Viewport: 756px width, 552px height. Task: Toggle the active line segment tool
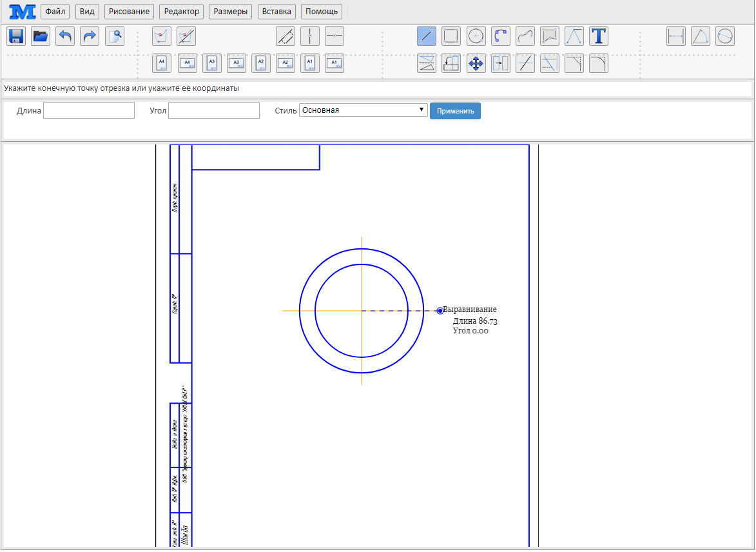pos(427,36)
